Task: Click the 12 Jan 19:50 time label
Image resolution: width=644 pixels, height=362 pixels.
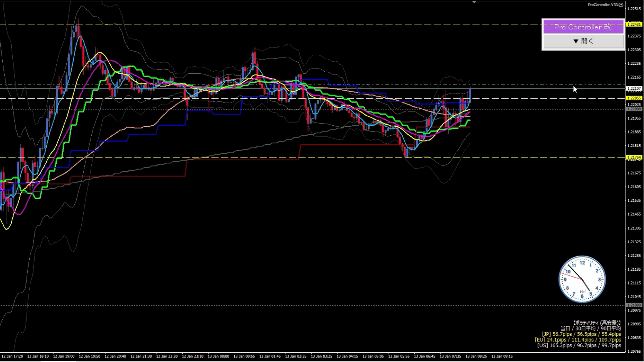Action: coord(89,356)
